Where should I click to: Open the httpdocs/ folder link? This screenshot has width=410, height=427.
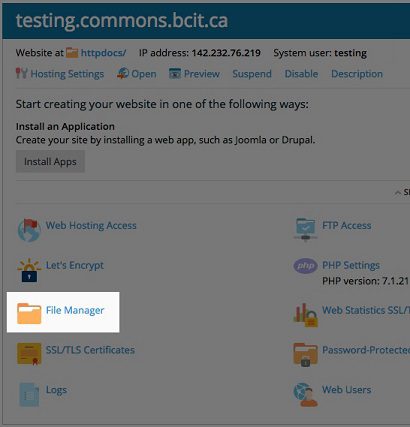(103, 53)
